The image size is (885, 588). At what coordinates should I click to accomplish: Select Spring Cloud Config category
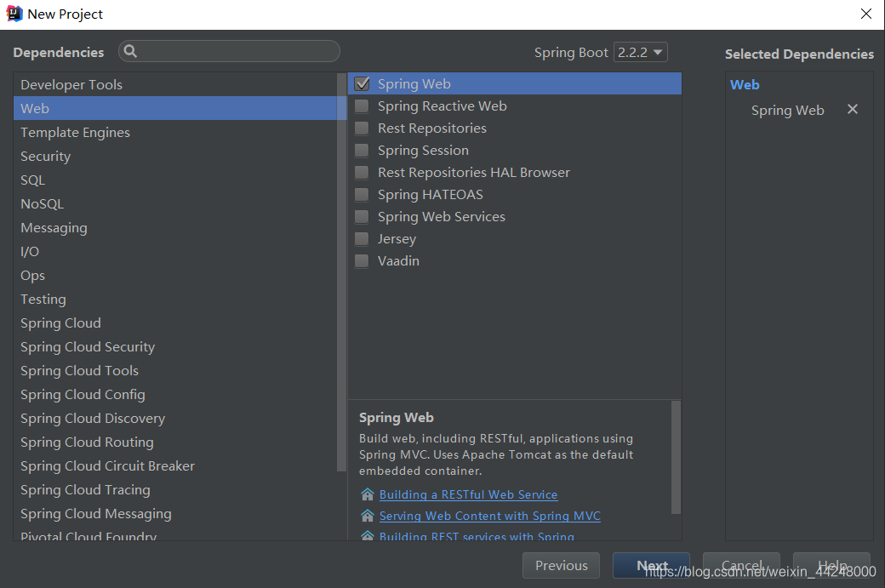coord(175,395)
